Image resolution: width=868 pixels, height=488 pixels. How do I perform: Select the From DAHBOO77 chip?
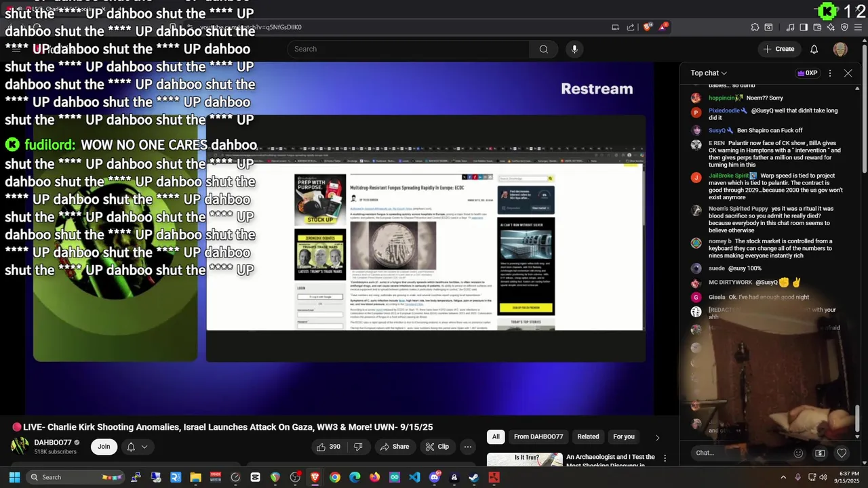click(x=538, y=436)
